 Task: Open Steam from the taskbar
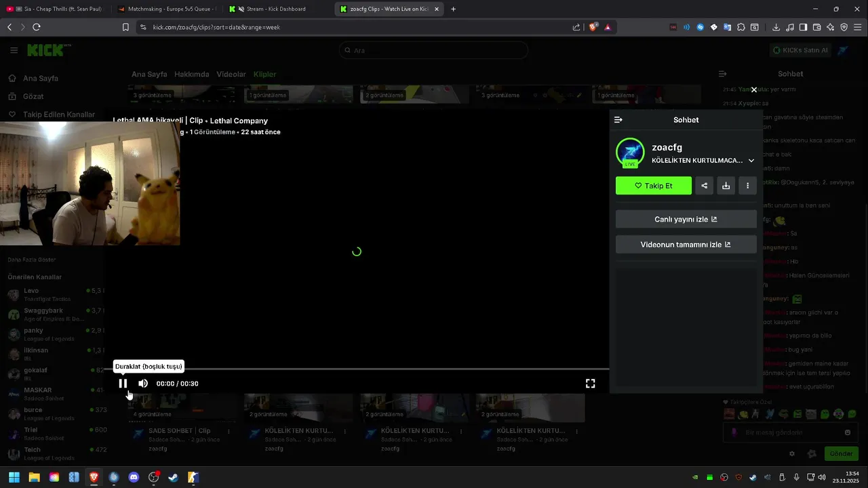174,477
